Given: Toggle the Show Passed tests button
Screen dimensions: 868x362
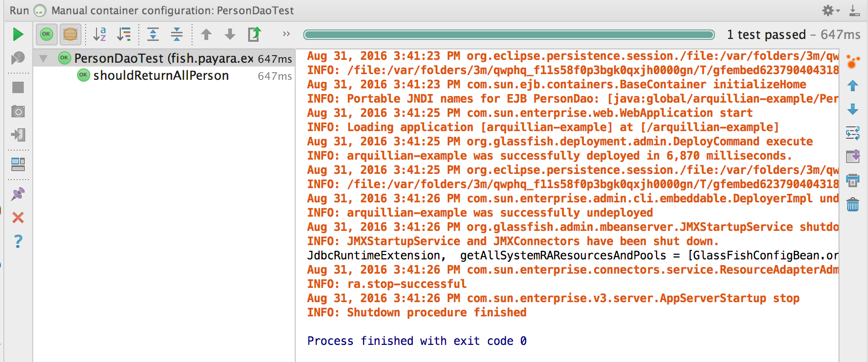Looking at the screenshot, I should tap(46, 34).
